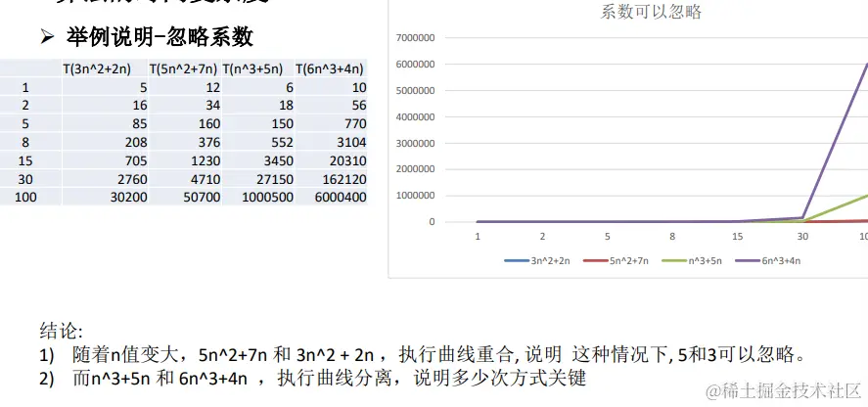This screenshot has width=868, height=407.
Task: Click the heading 举例说明-忽略系数
Action: (160, 37)
